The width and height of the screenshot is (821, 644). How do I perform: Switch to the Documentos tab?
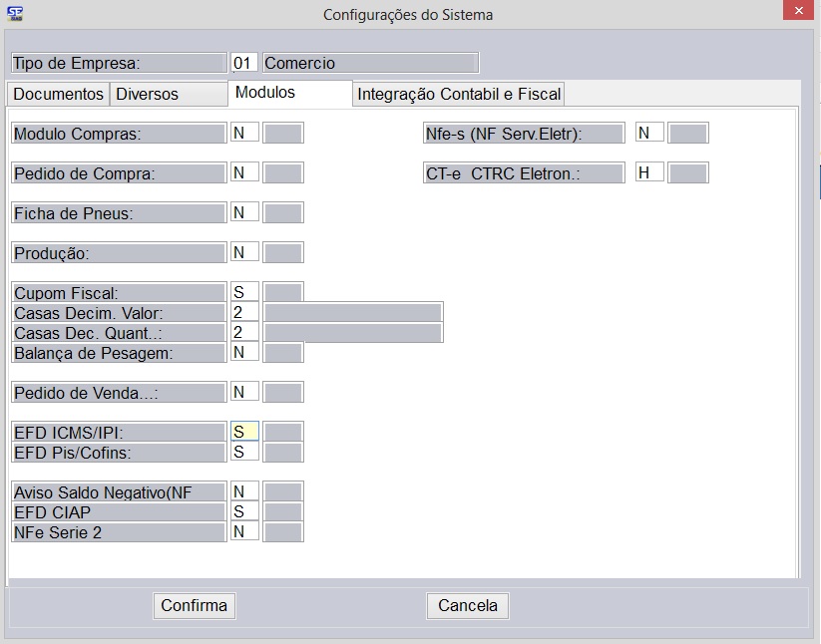click(58, 94)
